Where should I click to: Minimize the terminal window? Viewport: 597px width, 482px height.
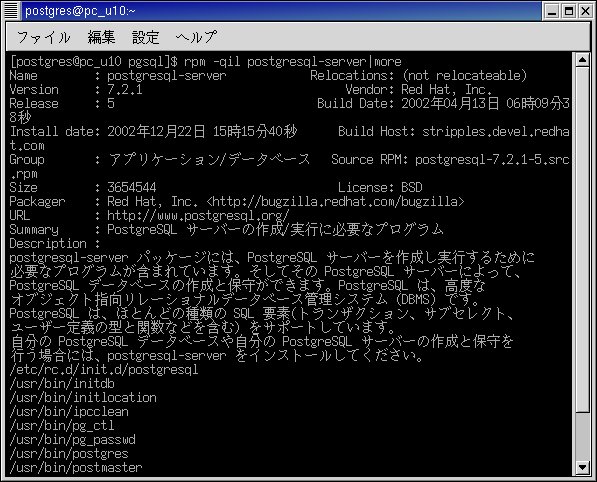point(552,11)
